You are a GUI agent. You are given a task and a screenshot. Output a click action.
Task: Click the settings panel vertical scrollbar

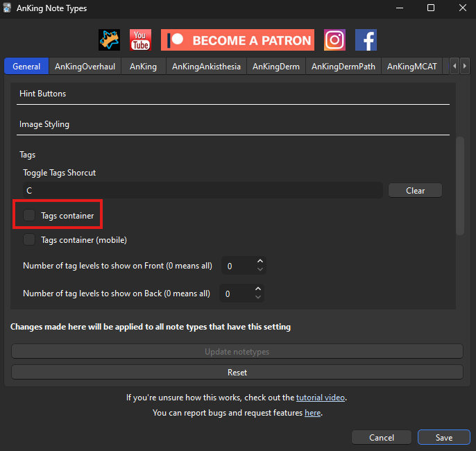(459, 186)
